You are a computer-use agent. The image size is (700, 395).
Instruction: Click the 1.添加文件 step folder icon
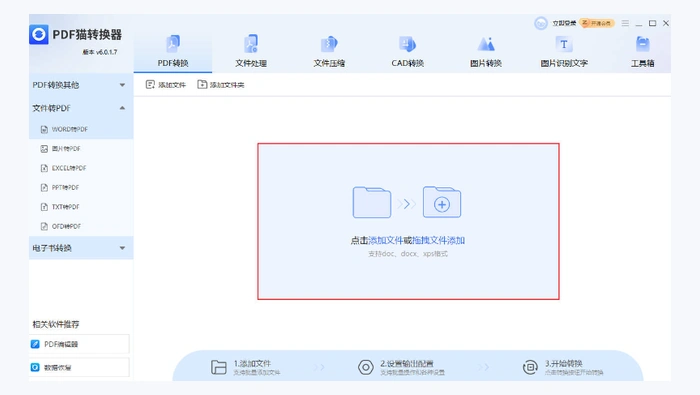[x=219, y=367]
